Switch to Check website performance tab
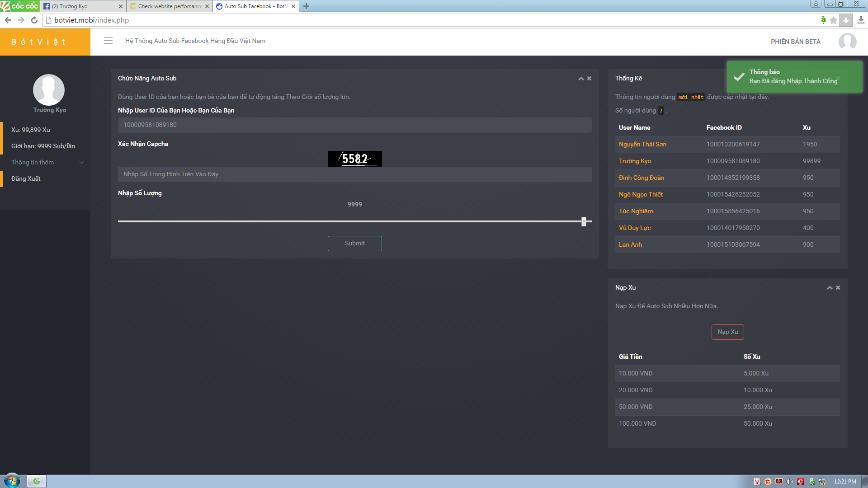This screenshot has height=488, width=868. coord(168,6)
